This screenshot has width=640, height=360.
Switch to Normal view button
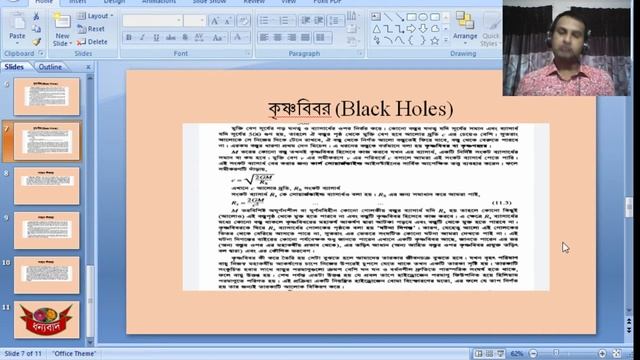pyautogui.click(x=478, y=353)
